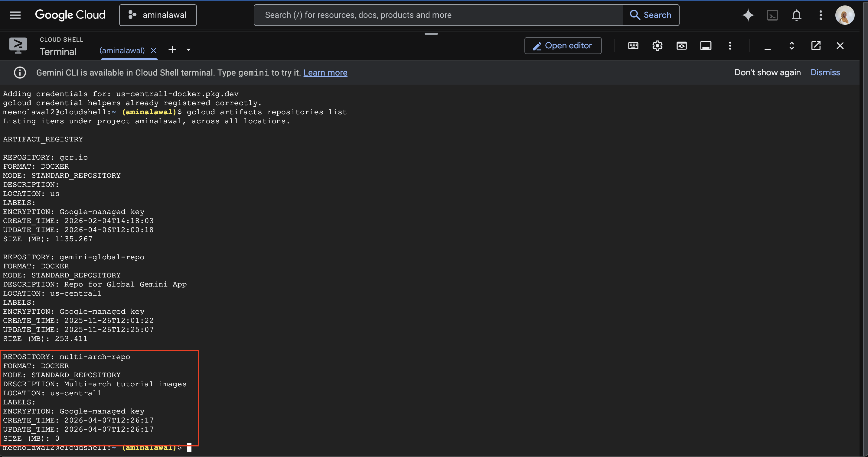Click 'SIZE (MB): 253.411' text
Image resolution: width=868 pixels, height=457 pixels.
click(45, 339)
